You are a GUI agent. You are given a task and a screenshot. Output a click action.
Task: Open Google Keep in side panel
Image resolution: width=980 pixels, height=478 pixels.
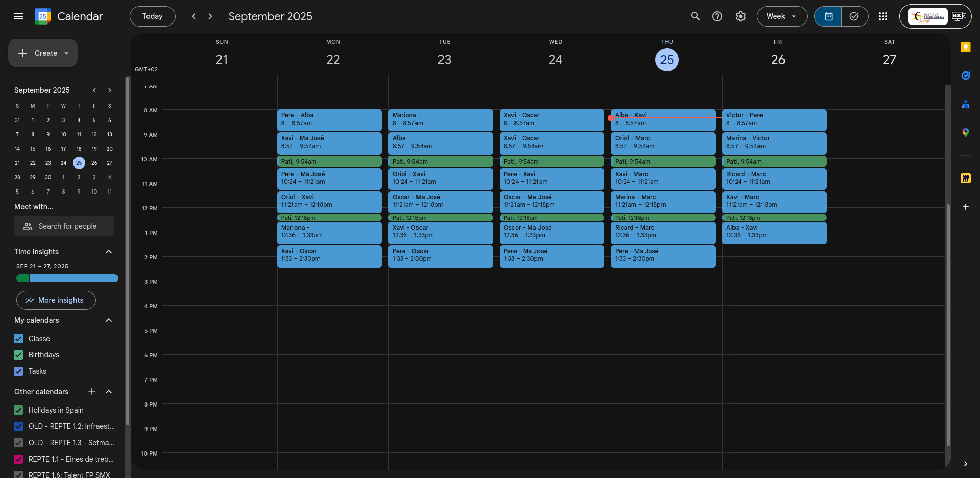[965, 47]
